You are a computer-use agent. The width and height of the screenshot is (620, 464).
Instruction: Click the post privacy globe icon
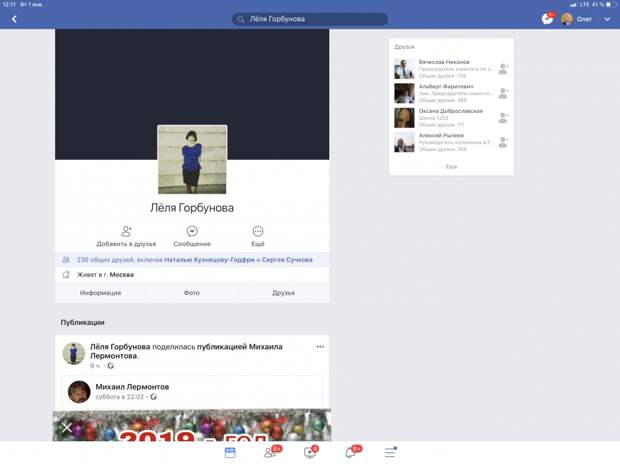pos(111,366)
